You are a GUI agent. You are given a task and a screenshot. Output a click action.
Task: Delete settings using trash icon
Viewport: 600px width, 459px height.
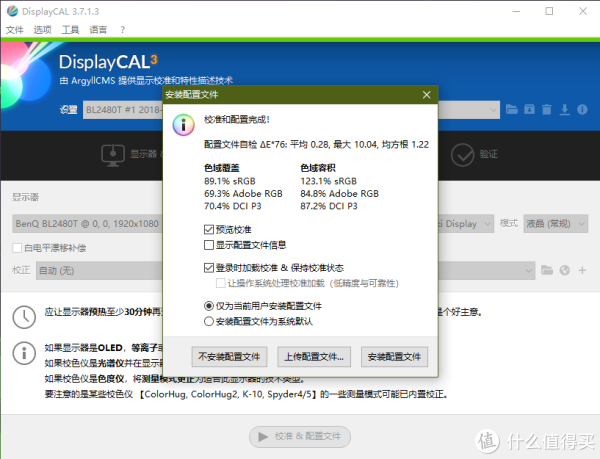coord(547,110)
